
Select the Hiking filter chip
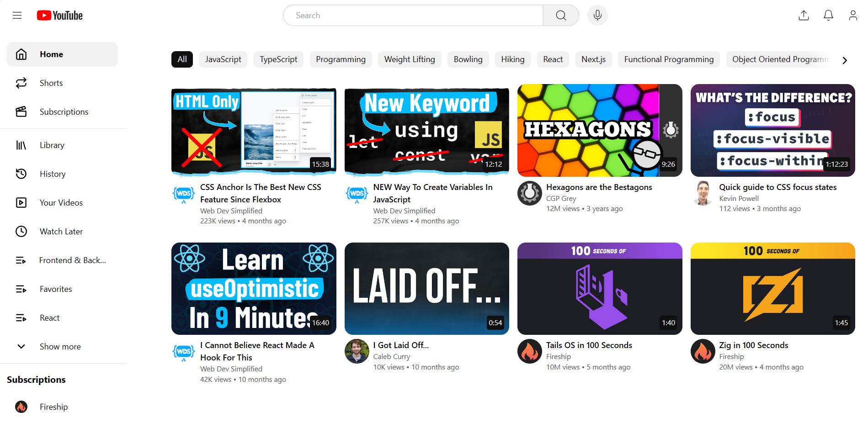513,59
